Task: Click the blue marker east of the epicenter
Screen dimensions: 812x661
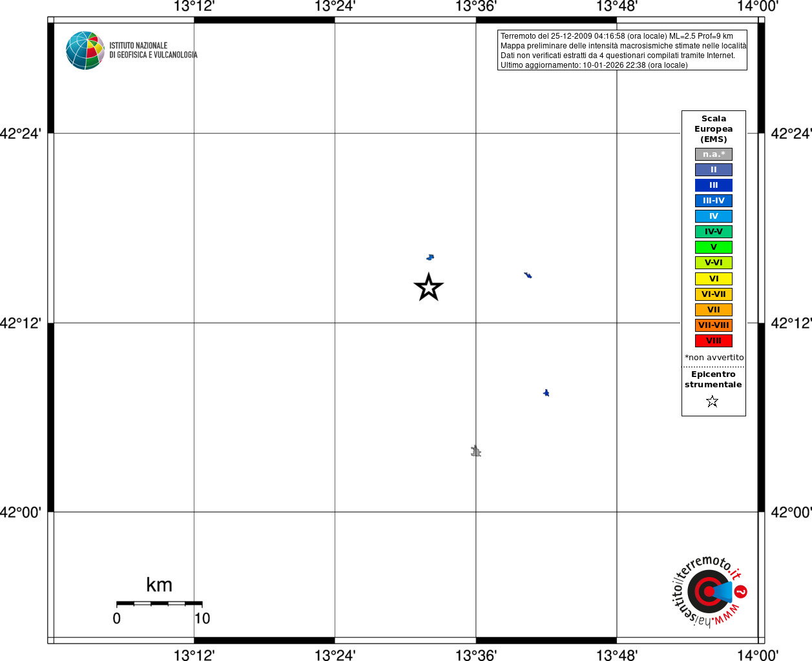Action: (x=528, y=276)
